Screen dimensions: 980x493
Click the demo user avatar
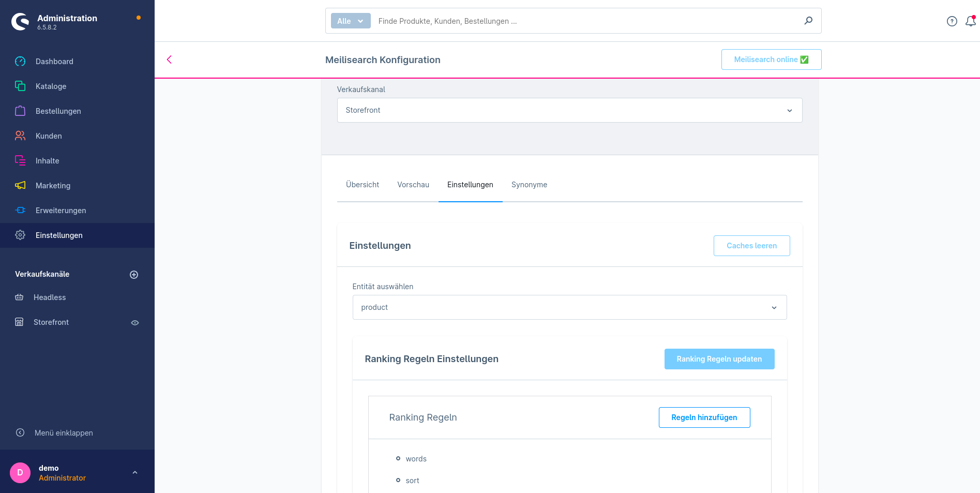click(x=20, y=473)
